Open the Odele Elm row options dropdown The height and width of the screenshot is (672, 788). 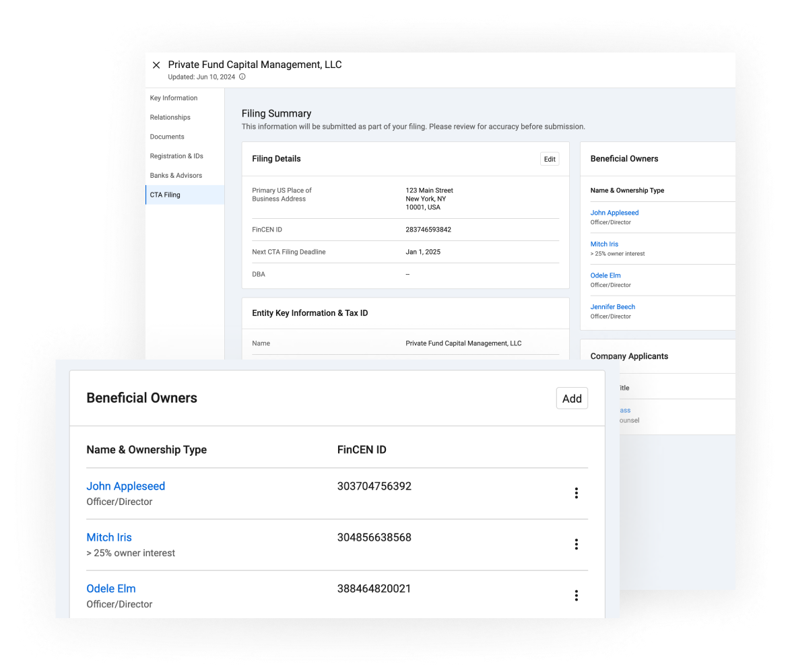tap(576, 595)
